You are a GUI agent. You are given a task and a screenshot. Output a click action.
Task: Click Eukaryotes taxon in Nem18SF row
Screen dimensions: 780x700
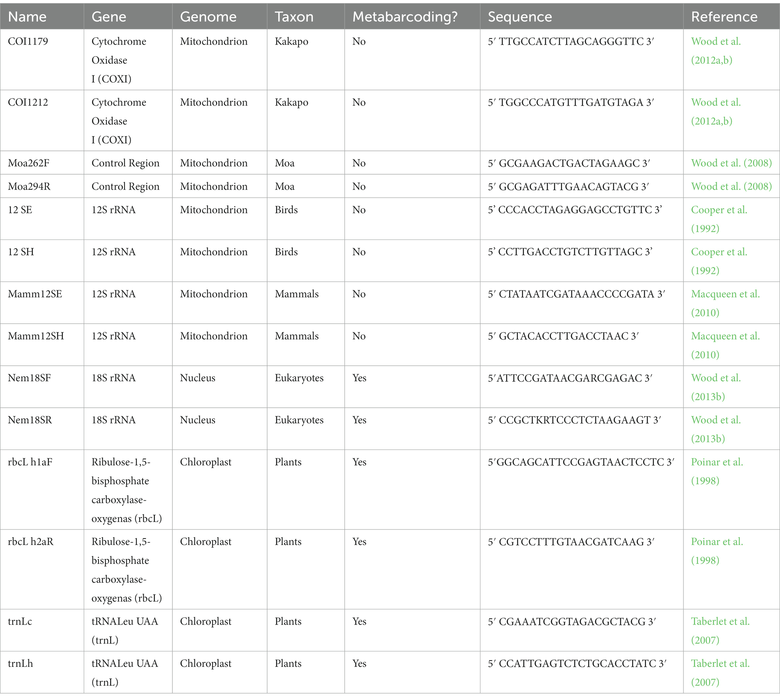(x=299, y=378)
